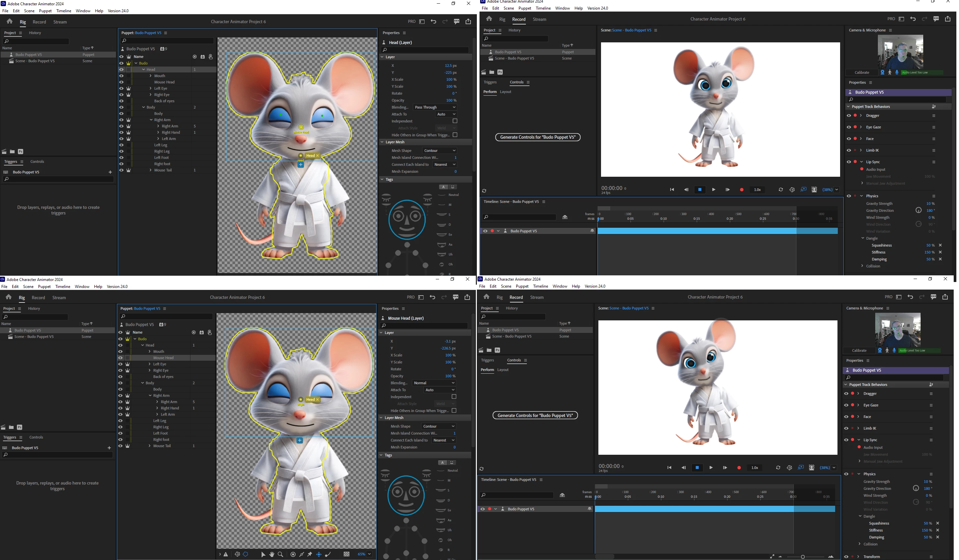Toggle the transparency checkerboard background
This screenshot has height=560, width=959.
[x=346, y=554]
